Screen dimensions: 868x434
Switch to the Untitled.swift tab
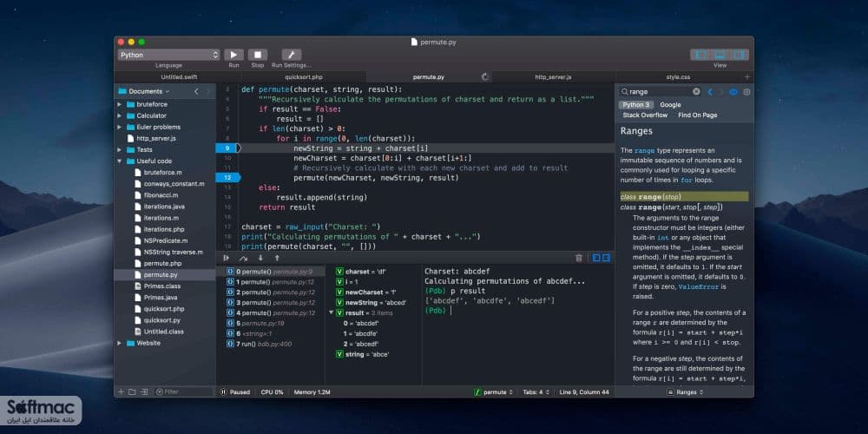click(x=178, y=77)
